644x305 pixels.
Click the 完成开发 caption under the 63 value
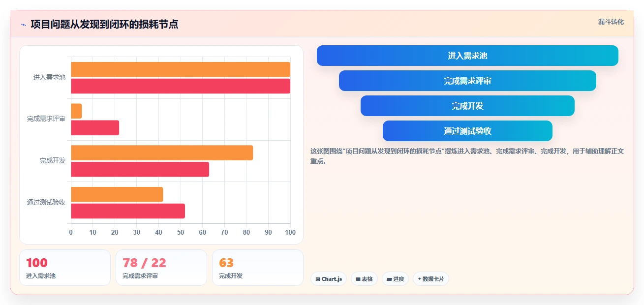[x=231, y=276]
